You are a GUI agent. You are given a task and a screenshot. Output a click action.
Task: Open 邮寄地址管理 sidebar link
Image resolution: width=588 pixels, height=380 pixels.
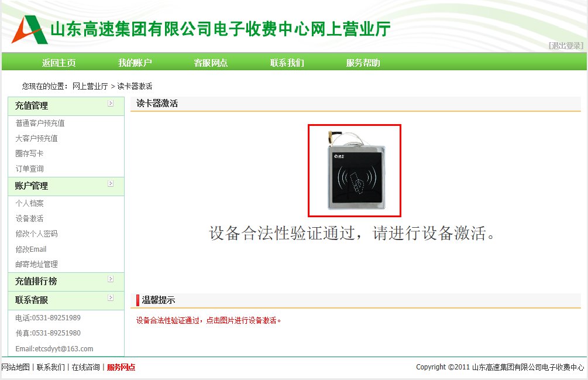click(x=36, y=264)
